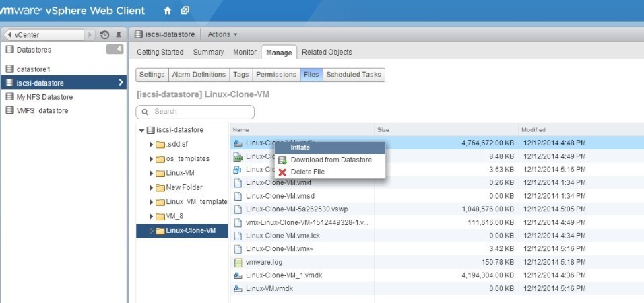This screenshot has height=303, width=644.
Task: Click red Delete File icon
Action: click(282, 172)
